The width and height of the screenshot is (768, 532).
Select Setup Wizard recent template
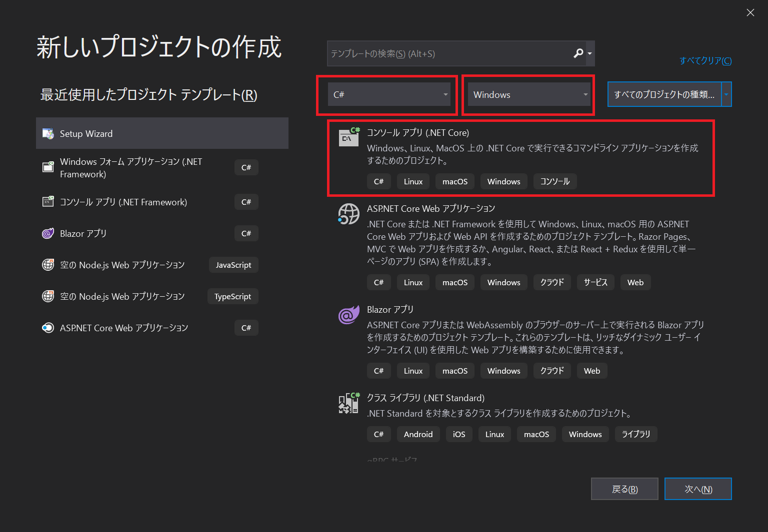tap(162, 133)
